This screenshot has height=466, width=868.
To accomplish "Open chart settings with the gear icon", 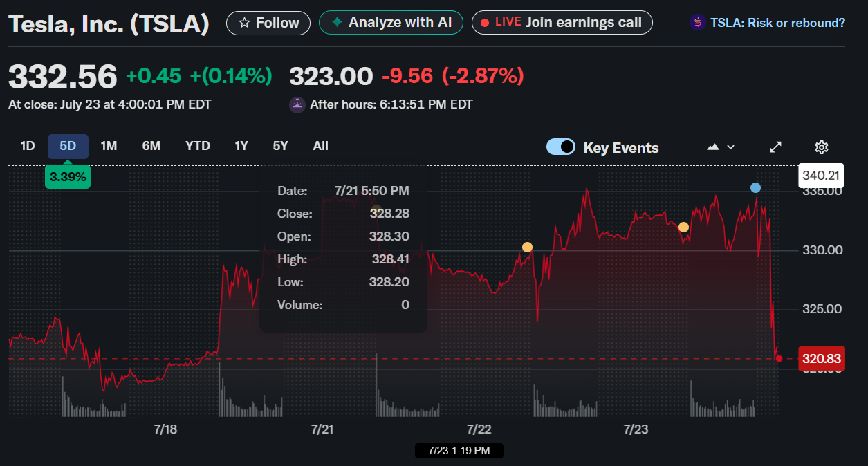I will [821, 147].
